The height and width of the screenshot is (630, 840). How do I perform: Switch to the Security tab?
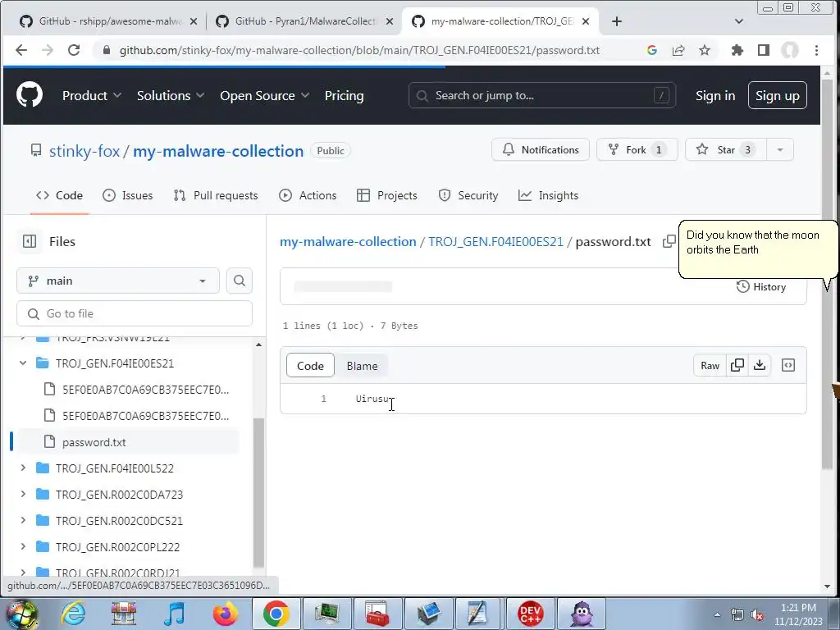click(x=468, y=195)
